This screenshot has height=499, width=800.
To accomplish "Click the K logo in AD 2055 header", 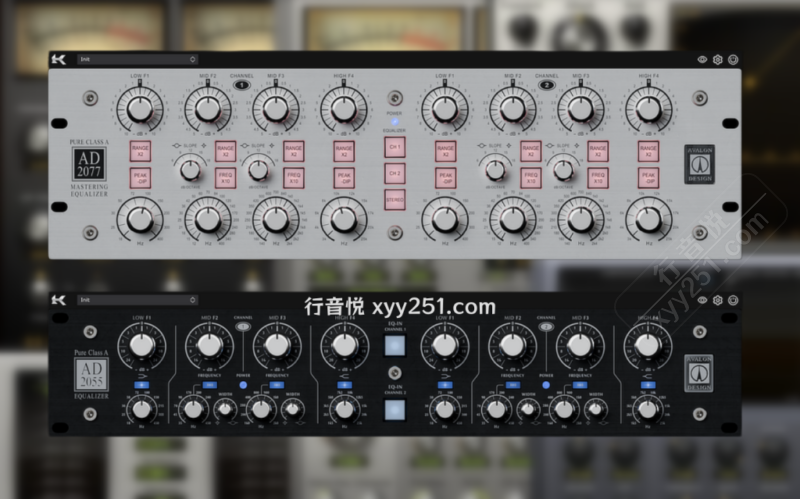I will (x=59, y=300).
